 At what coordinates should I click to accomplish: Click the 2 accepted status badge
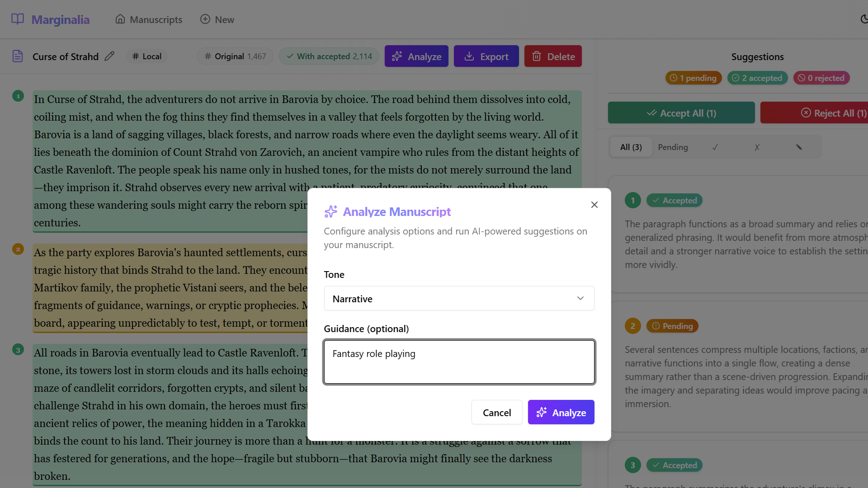(x=757, y=78)
